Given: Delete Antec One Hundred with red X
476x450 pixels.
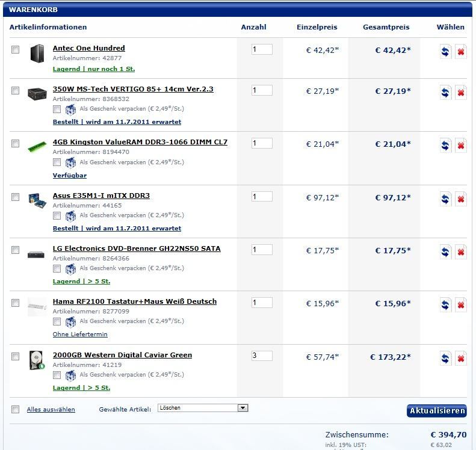Looking at the screenshot, I should [461, 52].
